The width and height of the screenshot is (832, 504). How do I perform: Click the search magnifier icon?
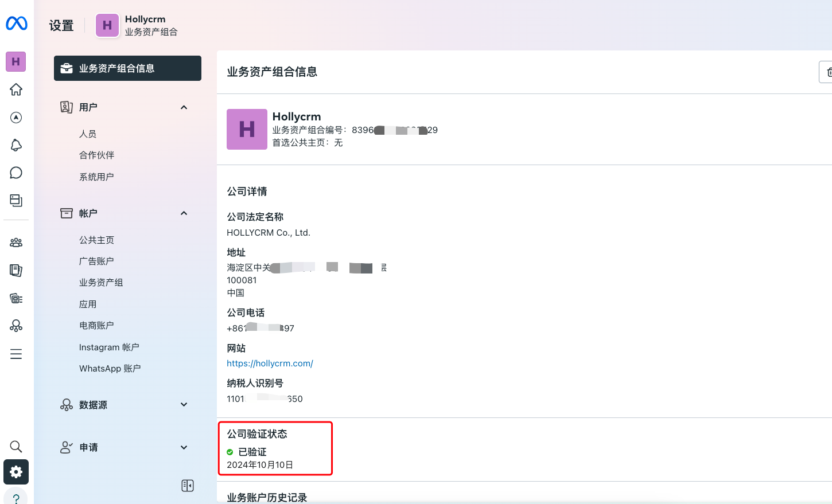pos(16,446)
